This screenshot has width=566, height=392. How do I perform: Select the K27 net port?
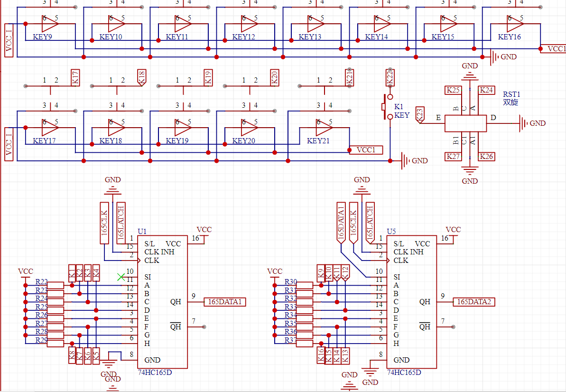pyautogui.click(x=453, y=157)
